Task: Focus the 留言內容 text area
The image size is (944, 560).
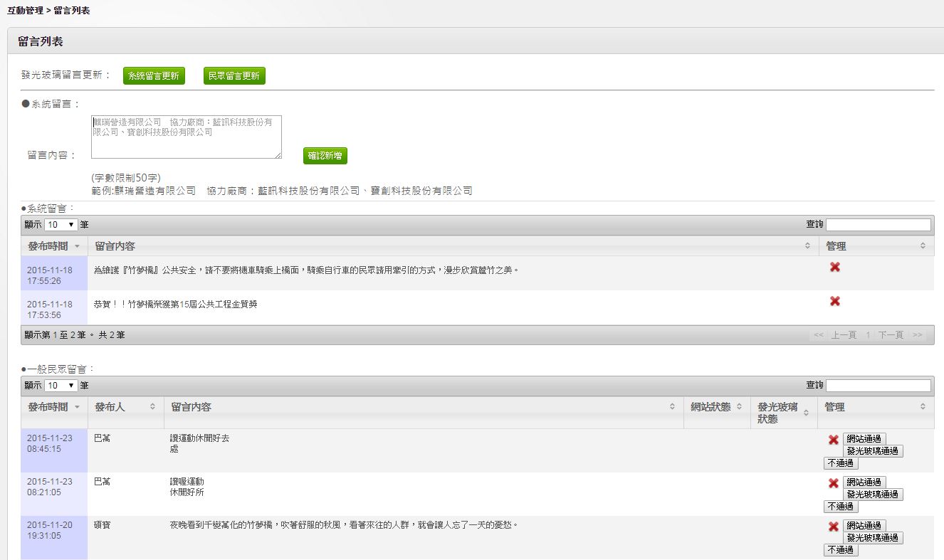Action: (187, 137)
